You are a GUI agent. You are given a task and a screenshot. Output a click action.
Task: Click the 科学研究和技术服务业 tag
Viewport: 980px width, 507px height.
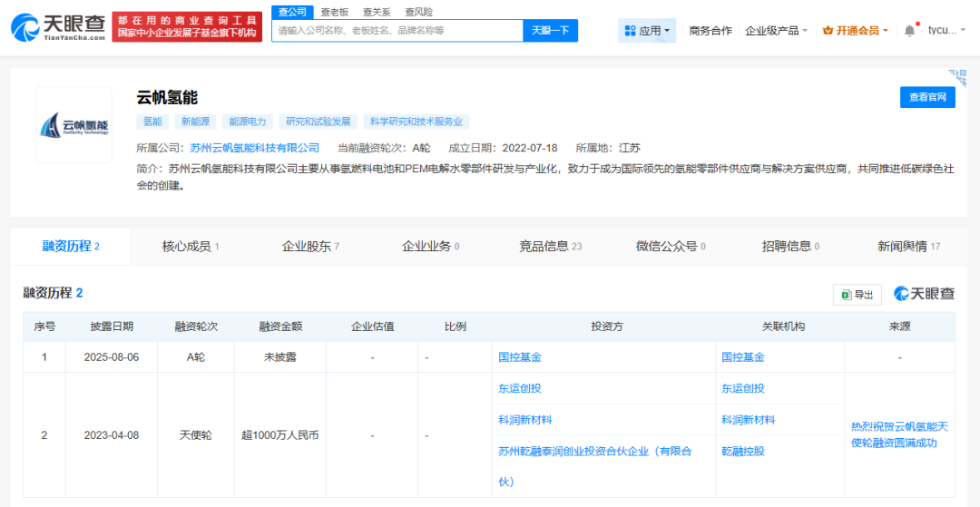point(416,122)
